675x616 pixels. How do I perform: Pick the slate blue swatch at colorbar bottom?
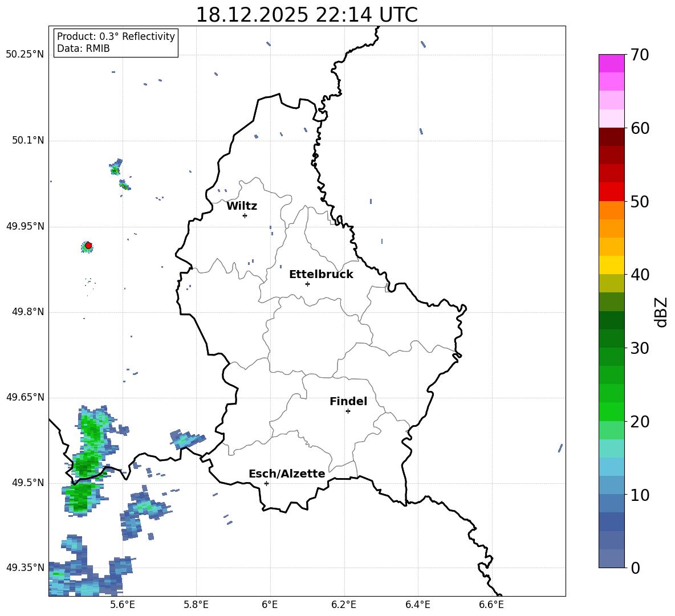click(x=611, y=558)
